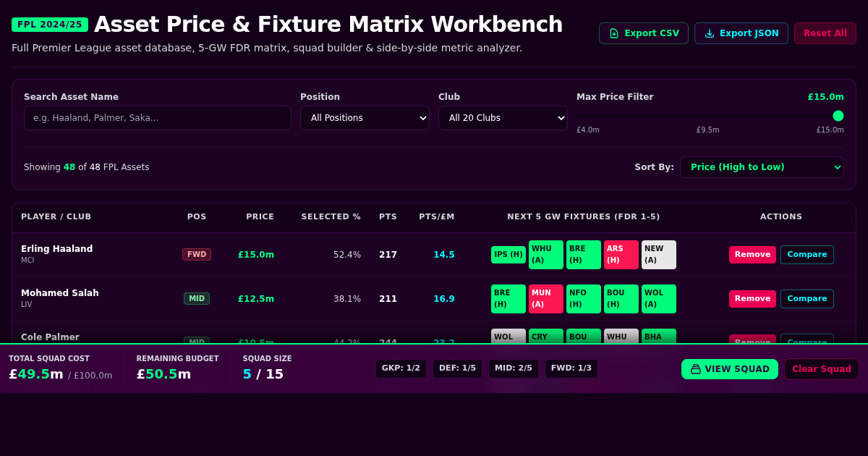This screenshot has width=868, height=456.
Task: Click the Export JSON download icon
Action: coord(710,33)
